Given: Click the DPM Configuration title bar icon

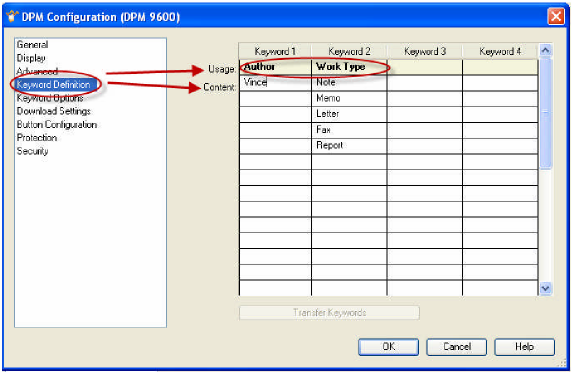Looking at the screenshot, I should tap(12, 16).
